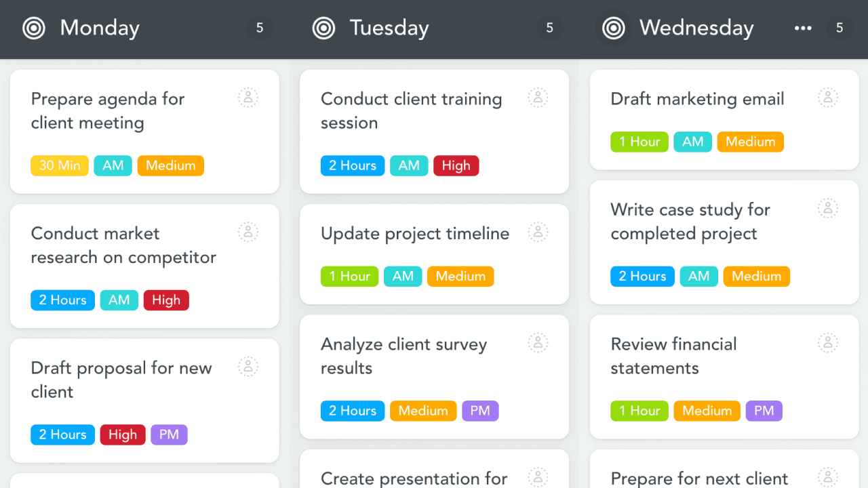Assign a member to Conduct client training card
This screenshot has height=488, width=868.
click(538, 98)
